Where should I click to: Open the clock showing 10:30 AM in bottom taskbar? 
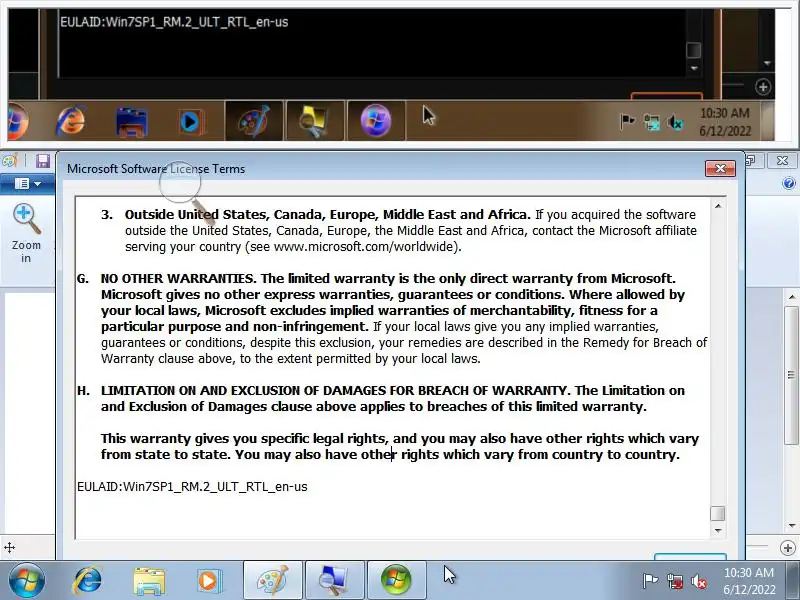(749, 581)
